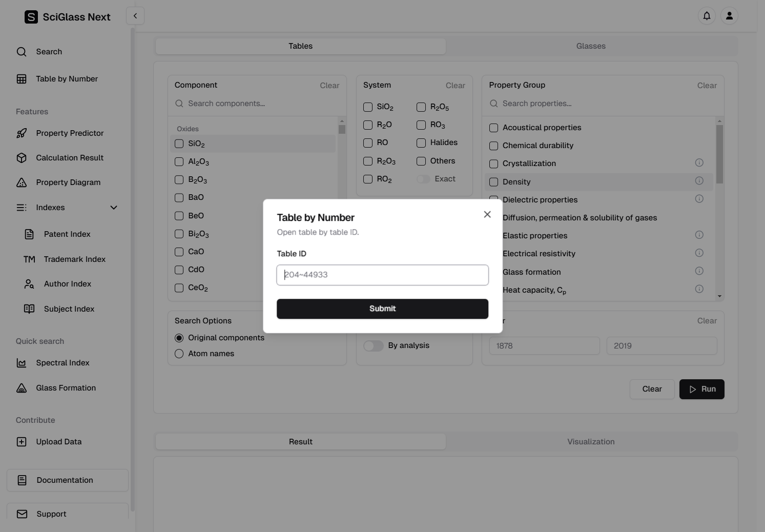The width and height of the screenshot is (765, 532).
Task: Check the Al2O3 component checkbox
Action: (x=179, y=162)
